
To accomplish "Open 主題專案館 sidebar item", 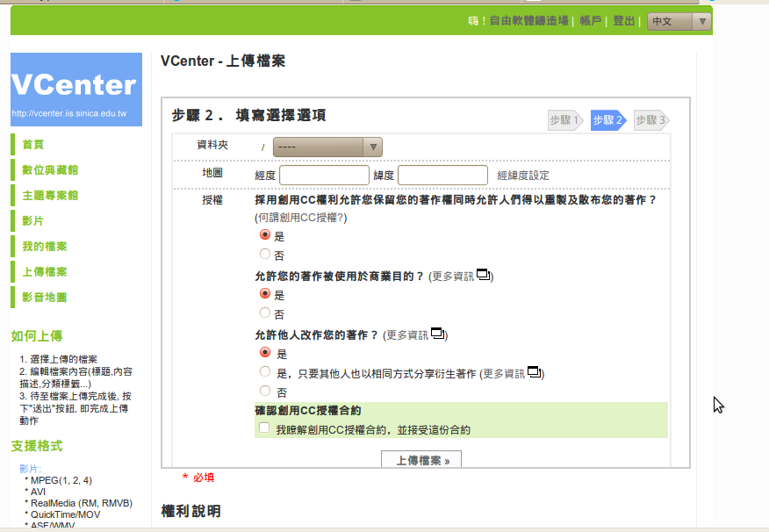I will [50, 196].
